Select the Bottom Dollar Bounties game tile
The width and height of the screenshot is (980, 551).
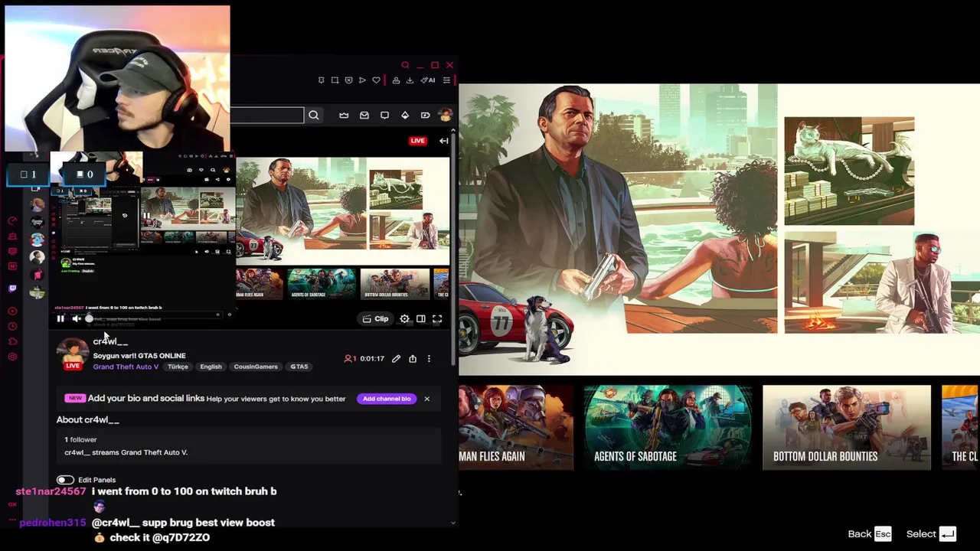(x=847, y=427)
